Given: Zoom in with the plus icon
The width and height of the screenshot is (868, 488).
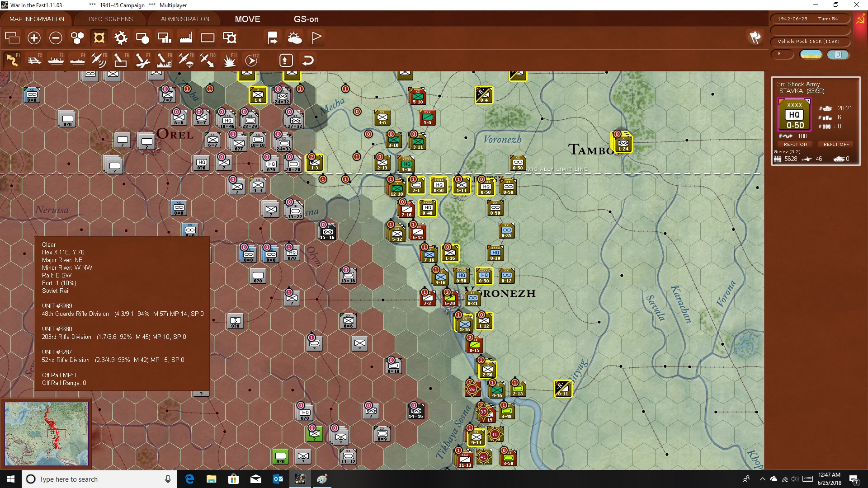Looking at the screenshot, I should click(34, 38).
